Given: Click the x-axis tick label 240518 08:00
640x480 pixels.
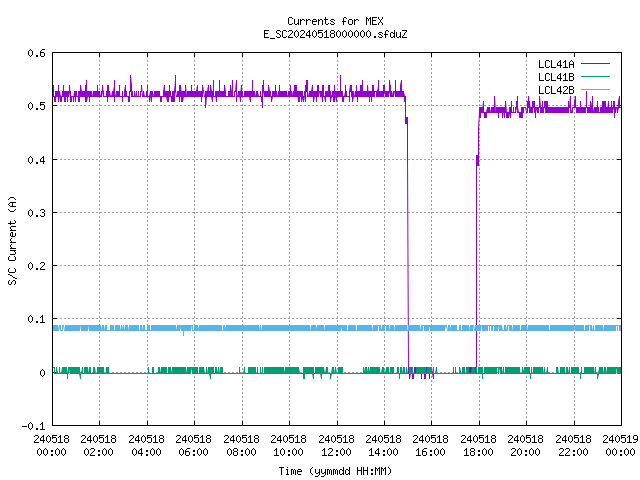Looking at the screenshot, I should (241, 446).
